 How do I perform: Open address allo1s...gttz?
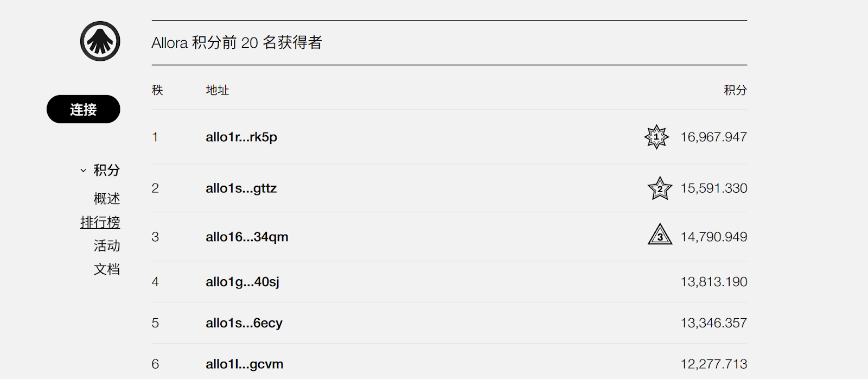[x=241, y=188]
